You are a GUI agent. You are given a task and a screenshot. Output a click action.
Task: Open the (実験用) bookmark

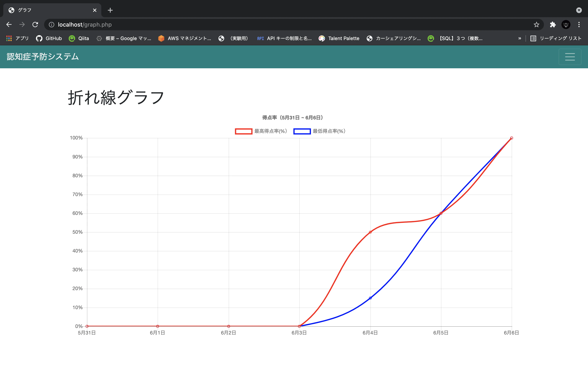point(233,38)
